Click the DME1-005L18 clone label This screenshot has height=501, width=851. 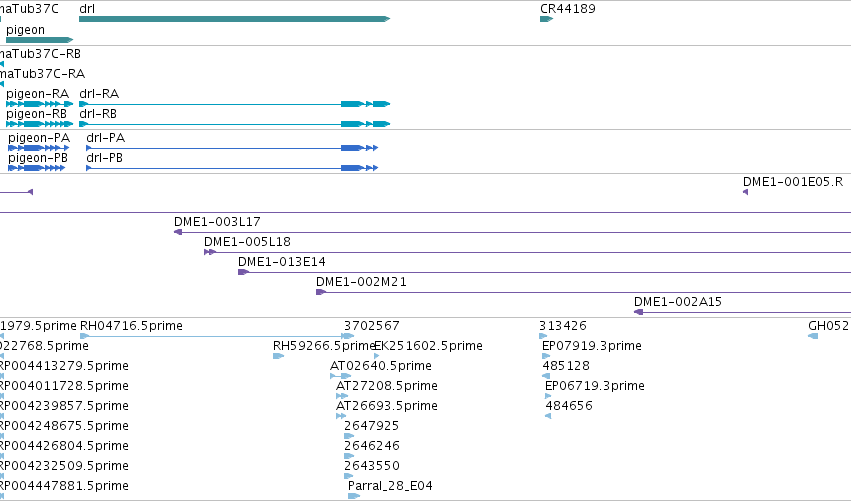click(x=247, y=242)
